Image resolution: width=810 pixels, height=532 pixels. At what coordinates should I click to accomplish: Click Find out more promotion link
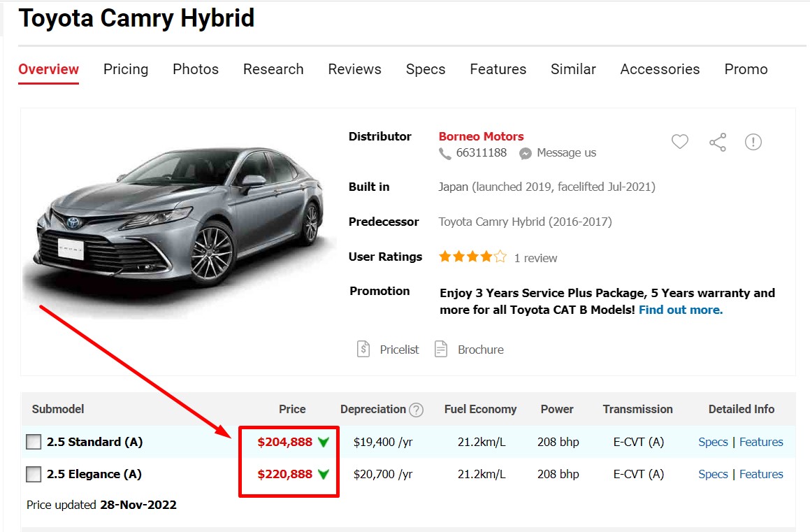tap(680, 310)
